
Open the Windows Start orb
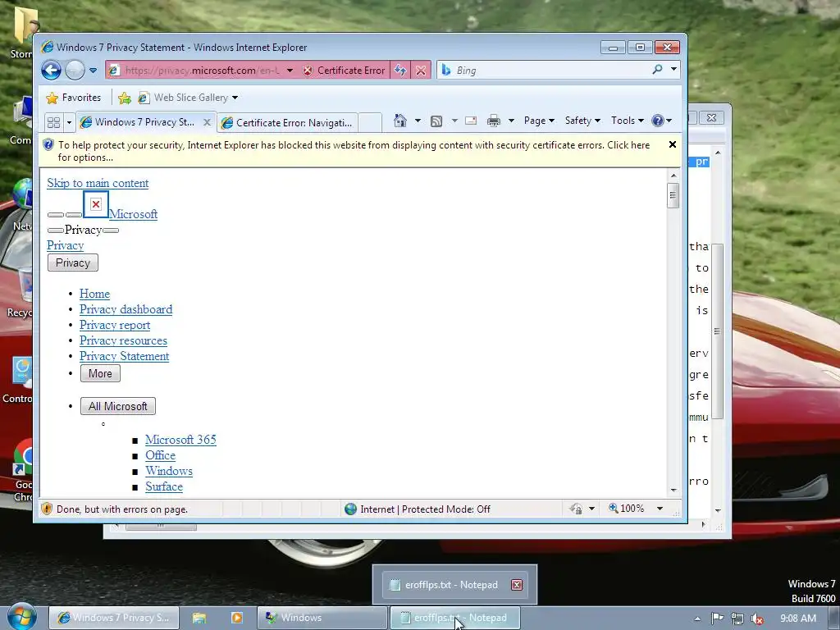tap(21, 617)
